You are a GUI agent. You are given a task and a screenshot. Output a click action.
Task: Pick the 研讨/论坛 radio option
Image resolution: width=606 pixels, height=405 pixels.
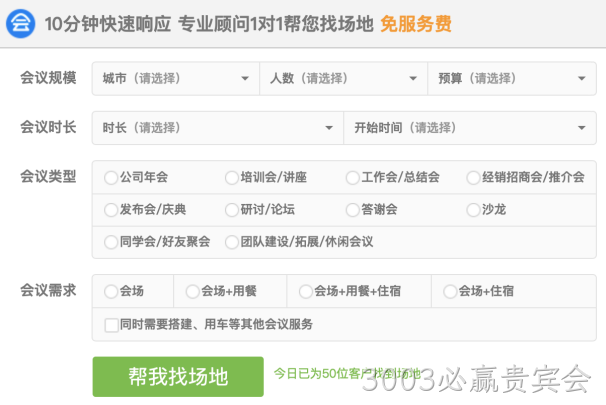click(232, 210)
